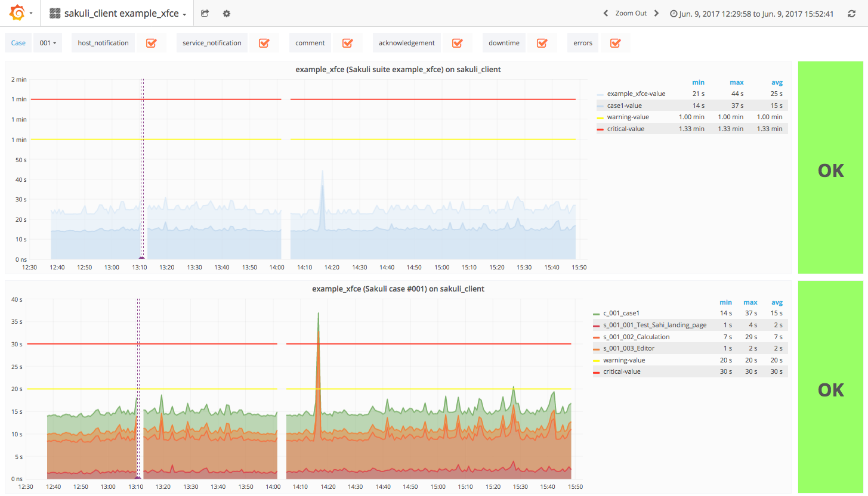Click example_xfce-value legend color swatch
This screenshot has height=496, width=868.
[600, 94]
